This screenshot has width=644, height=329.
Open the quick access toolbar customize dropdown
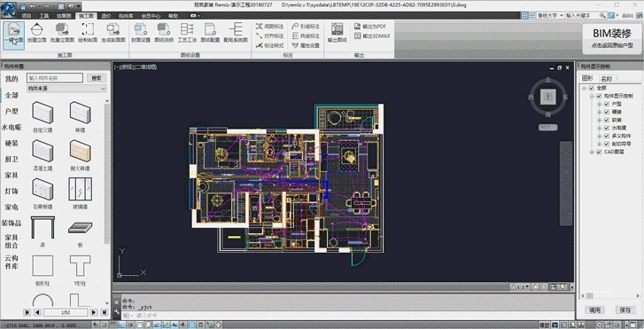coord(78,6)
